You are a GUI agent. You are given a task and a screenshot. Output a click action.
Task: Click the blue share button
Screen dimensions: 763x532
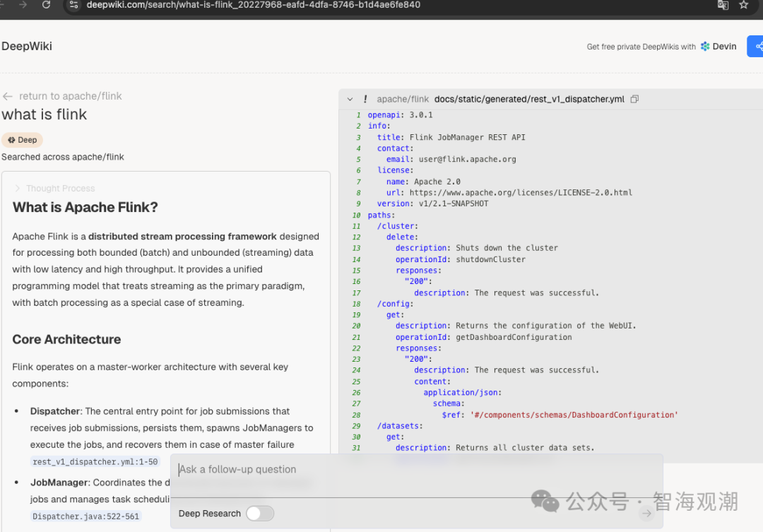(756, 46)
